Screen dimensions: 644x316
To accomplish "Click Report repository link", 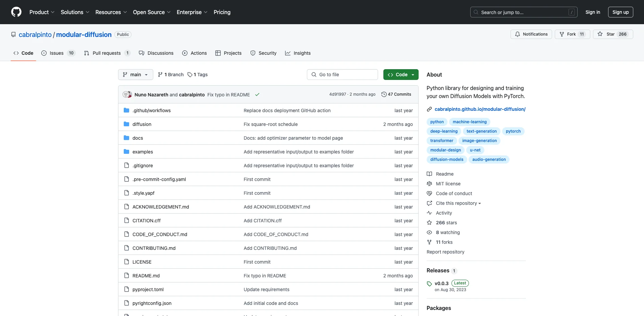I will (x=445, y=252).
